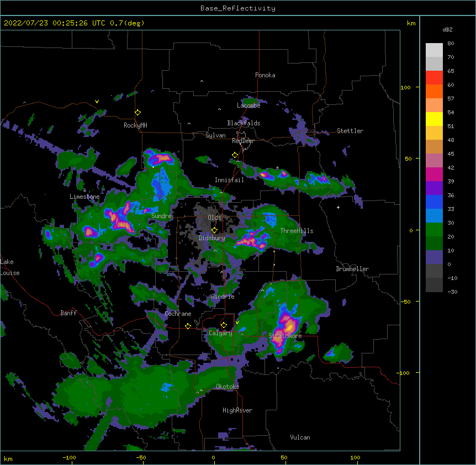
Task: Click the yellow diamond marker between Olds and Didsbury
Action: pyautogui.click(x=214, y=230)
